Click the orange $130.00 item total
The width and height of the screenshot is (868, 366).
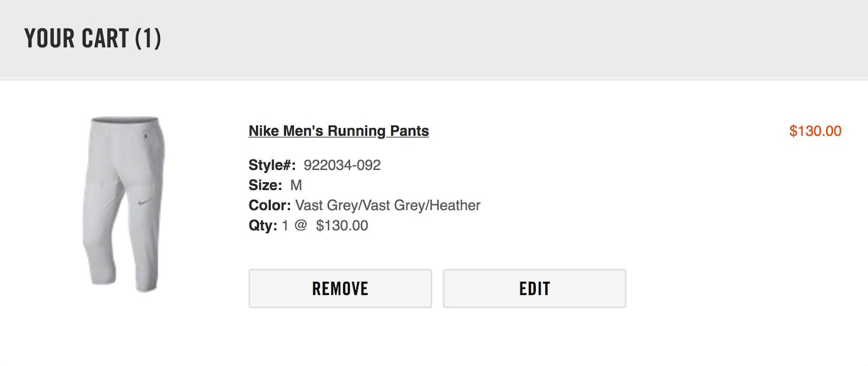[x=815, y=131]
